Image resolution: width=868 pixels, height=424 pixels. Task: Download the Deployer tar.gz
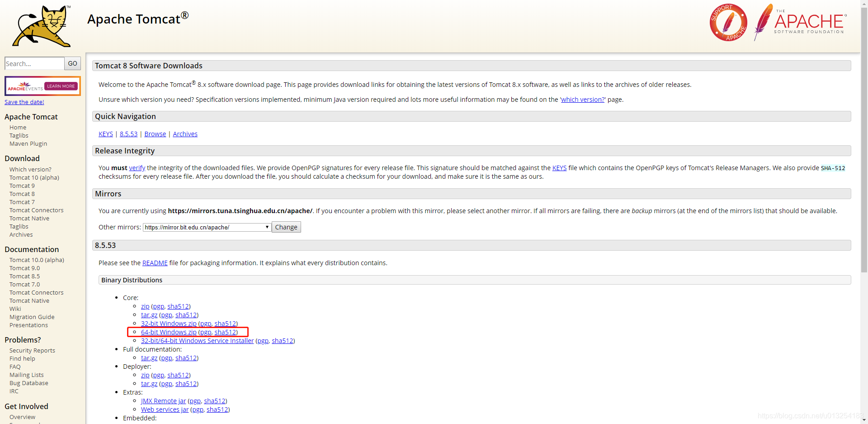tap(149, 384)
